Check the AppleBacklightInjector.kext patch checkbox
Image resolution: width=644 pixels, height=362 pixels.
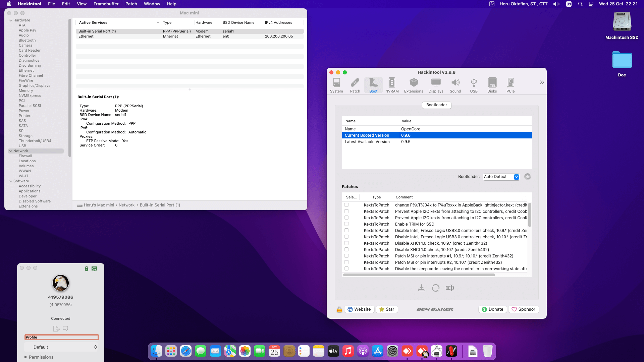[x=346, y=205]
